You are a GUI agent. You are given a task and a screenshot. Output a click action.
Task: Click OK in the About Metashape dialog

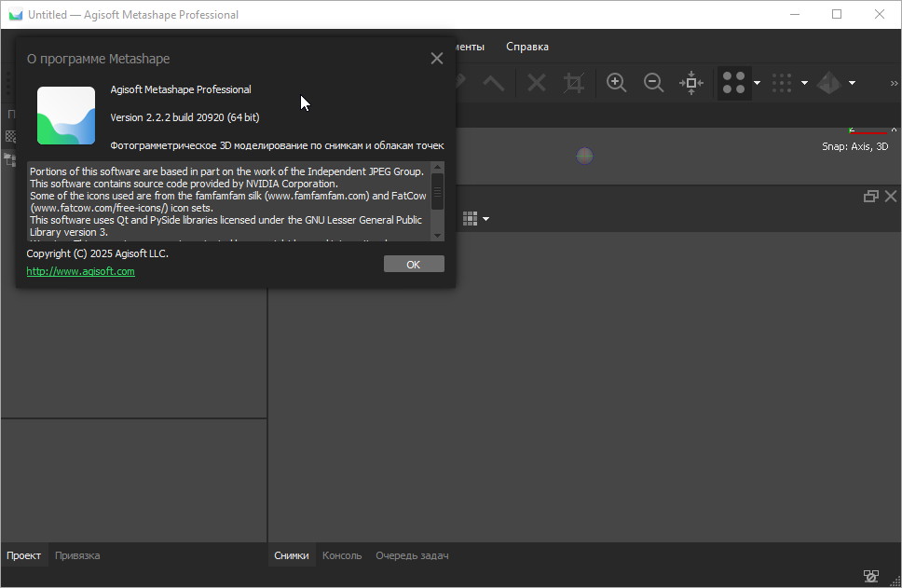click(414, 264)
